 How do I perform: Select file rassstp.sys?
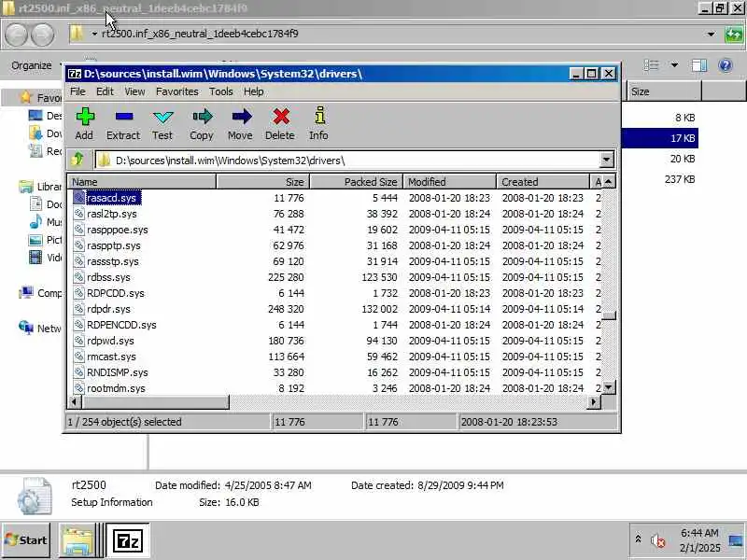[113, 261]
